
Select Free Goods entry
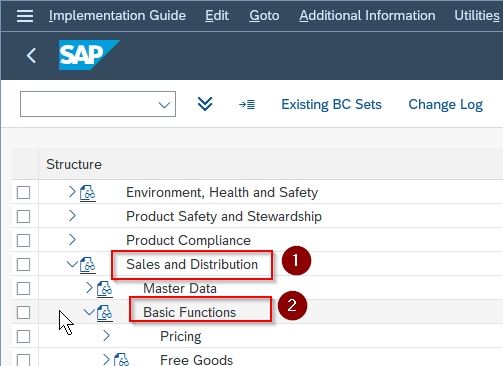coord(196,360)
